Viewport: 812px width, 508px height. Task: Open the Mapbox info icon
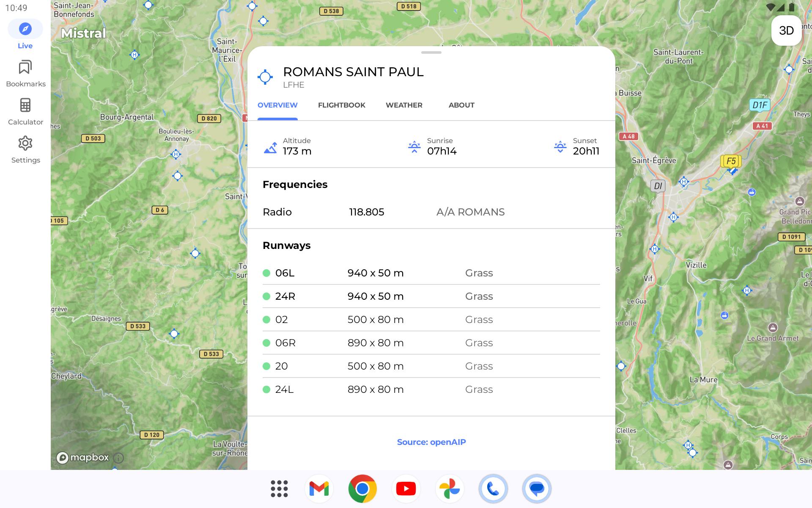(119, 458)
